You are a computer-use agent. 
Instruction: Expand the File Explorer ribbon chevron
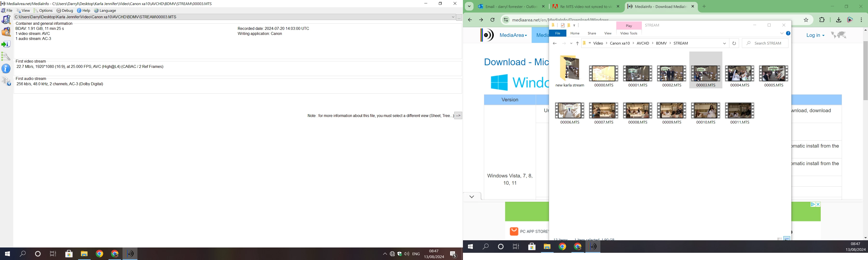pos(782,33)
